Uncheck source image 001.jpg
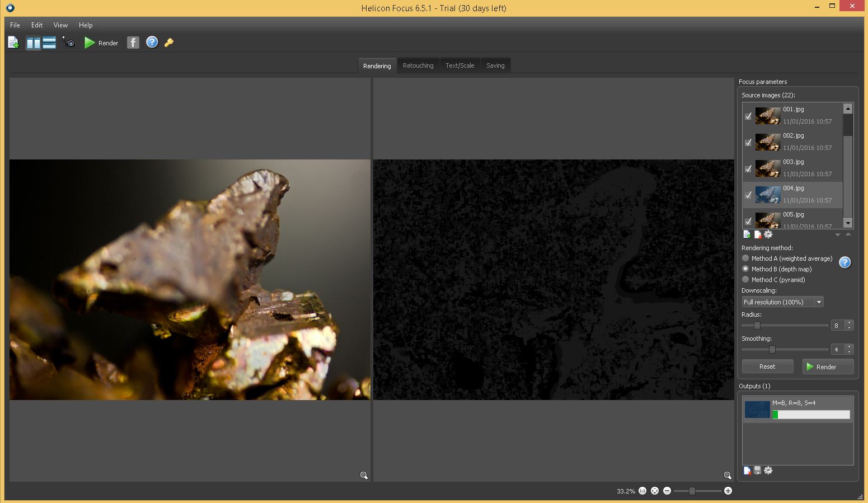This screenshot has width=868, height=503. pos(748,116)
